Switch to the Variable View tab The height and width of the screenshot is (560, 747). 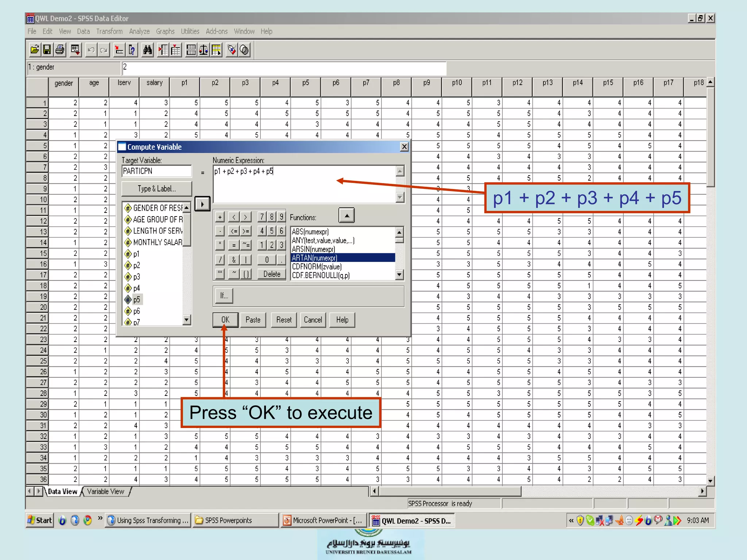point(106,491)
